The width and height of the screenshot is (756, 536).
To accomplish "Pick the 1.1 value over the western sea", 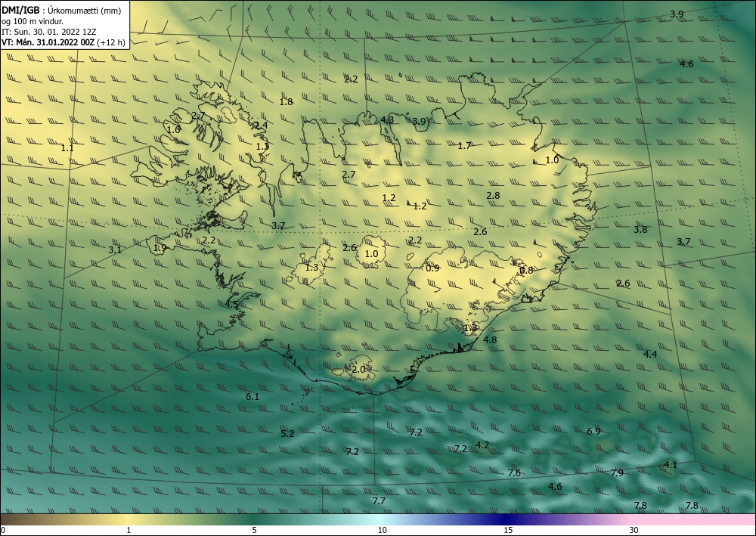I will point(67,148).
